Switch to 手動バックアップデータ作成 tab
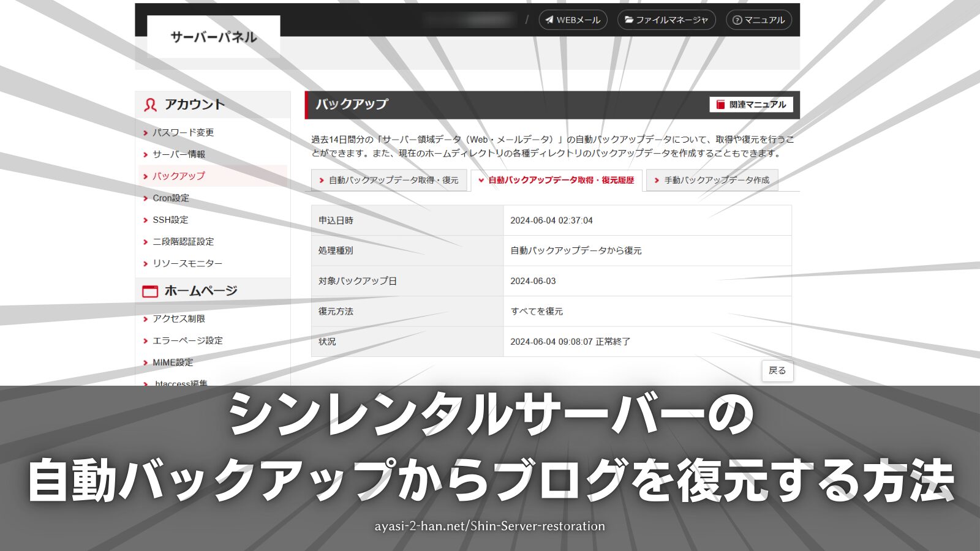 (712, 180)
